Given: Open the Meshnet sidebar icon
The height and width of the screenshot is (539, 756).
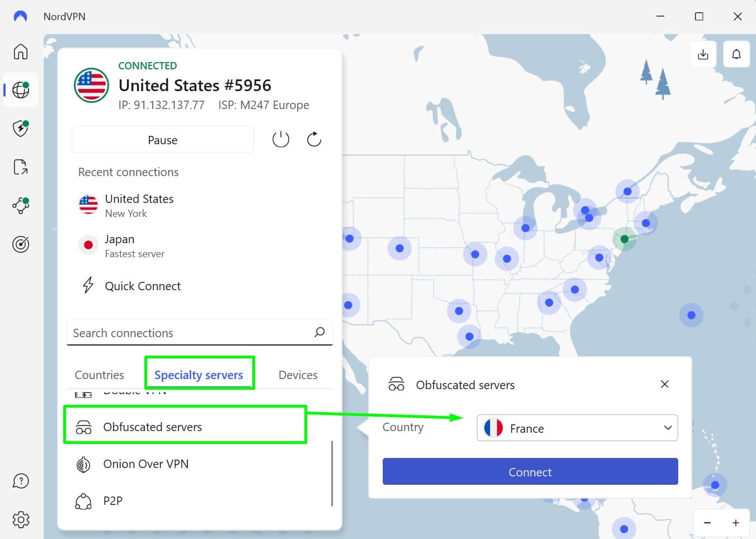Looking at the screenshot, I should [21, 205].
